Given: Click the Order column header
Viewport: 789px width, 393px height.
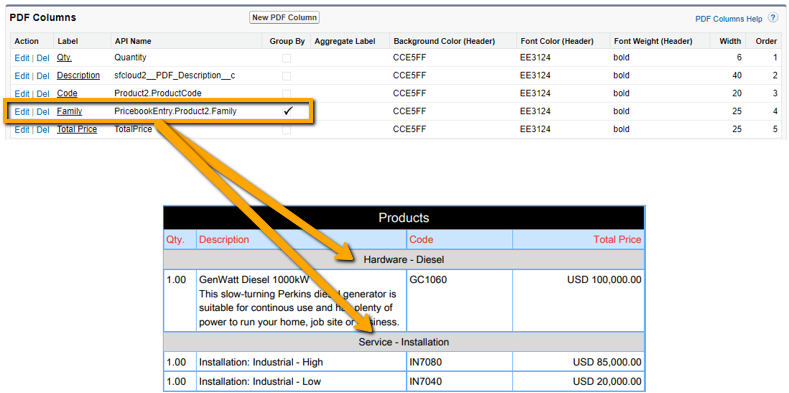Looking at the screenshot, I should click(766, 41).
